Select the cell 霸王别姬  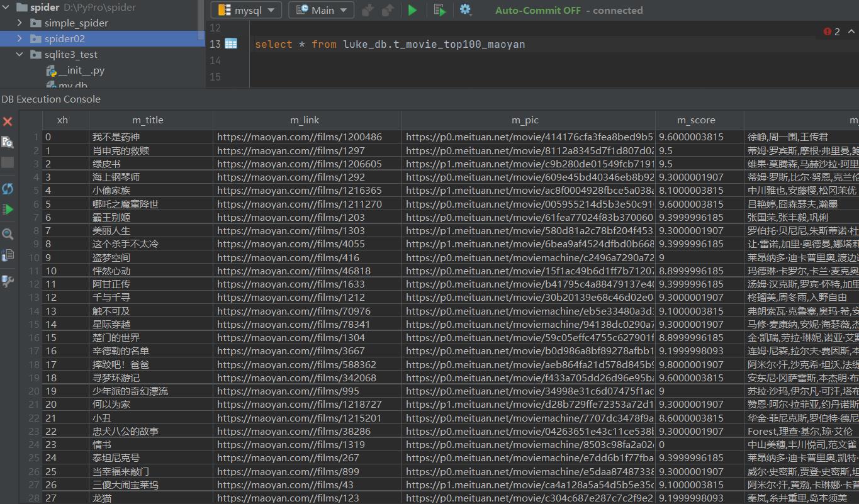click(151, 217)
